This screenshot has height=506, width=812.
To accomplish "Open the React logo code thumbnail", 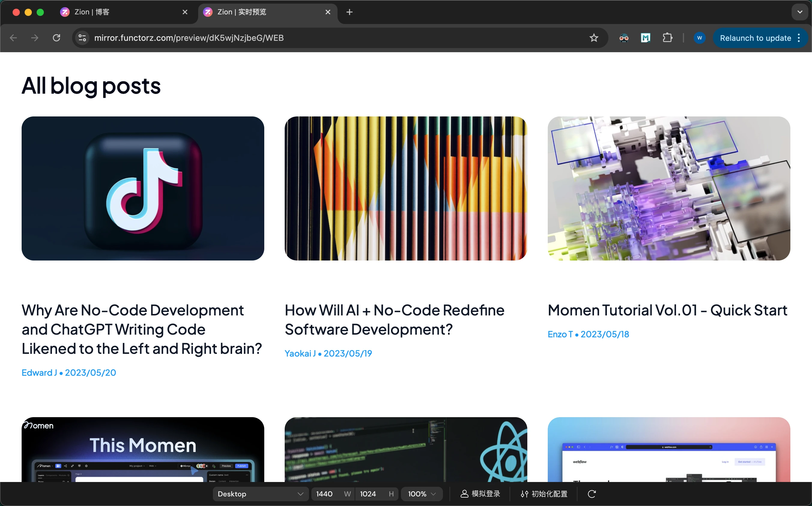I will [x=406, y=450].
